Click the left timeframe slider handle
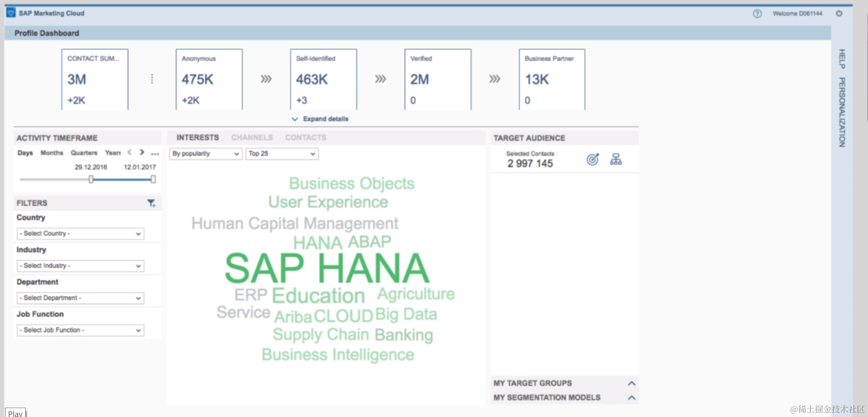Viewport: 868px width, 417px height. click(91, 179)
